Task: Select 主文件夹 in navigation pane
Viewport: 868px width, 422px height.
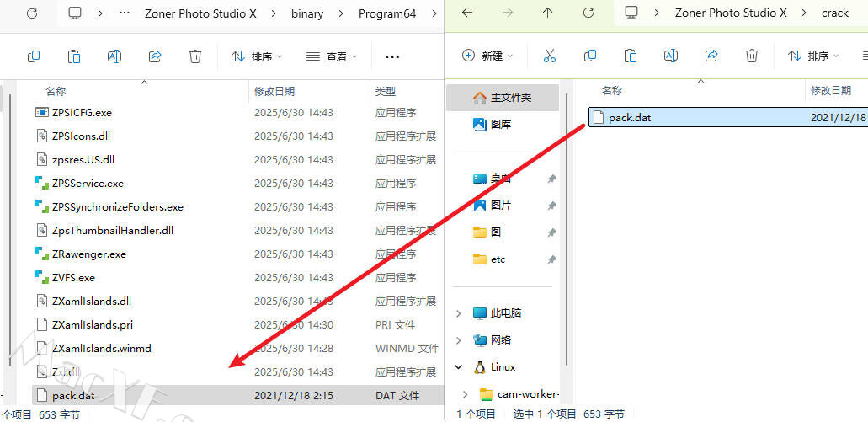Action: (x=503, y=98)
